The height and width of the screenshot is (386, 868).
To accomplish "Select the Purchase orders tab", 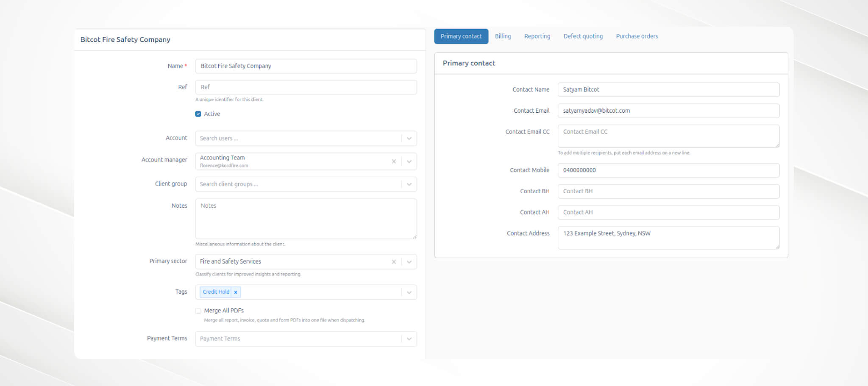I will [x=637, y=36].
